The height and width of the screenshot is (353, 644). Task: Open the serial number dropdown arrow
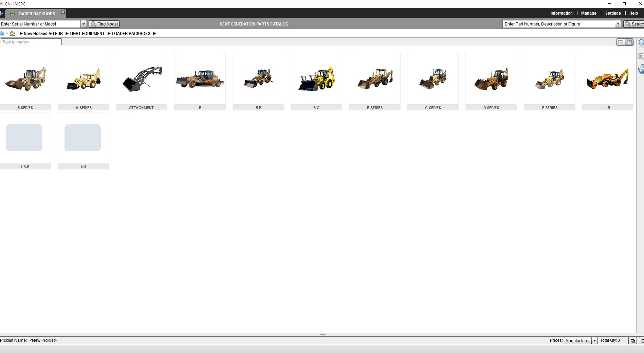pyautogui.click(x=84, y=24)
